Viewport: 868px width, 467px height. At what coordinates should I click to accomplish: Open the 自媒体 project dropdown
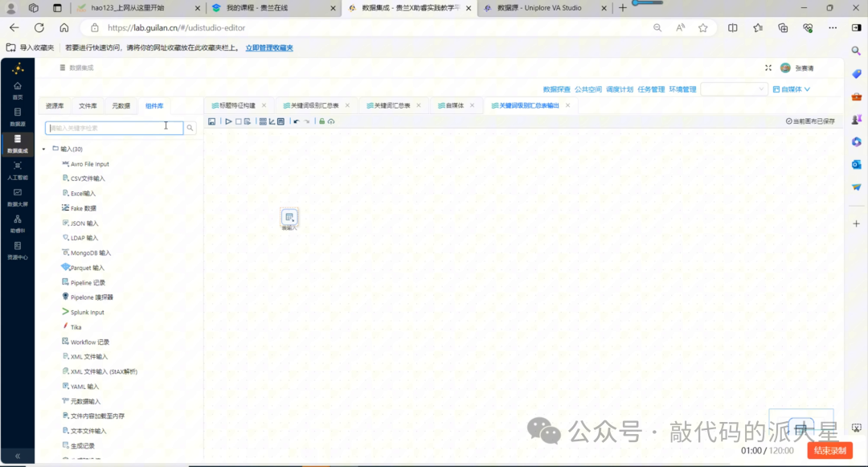[x=792, y=89]
